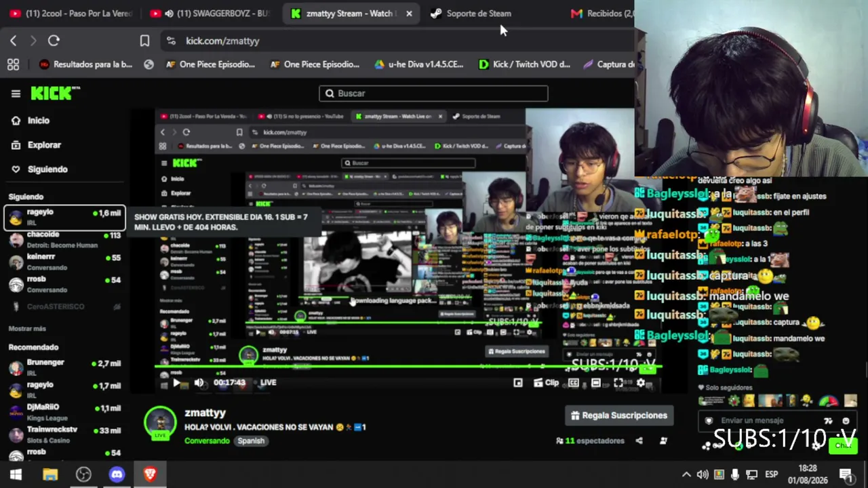
Task: Open offline channel CeroASTERISCO
Action: point(65,306)
